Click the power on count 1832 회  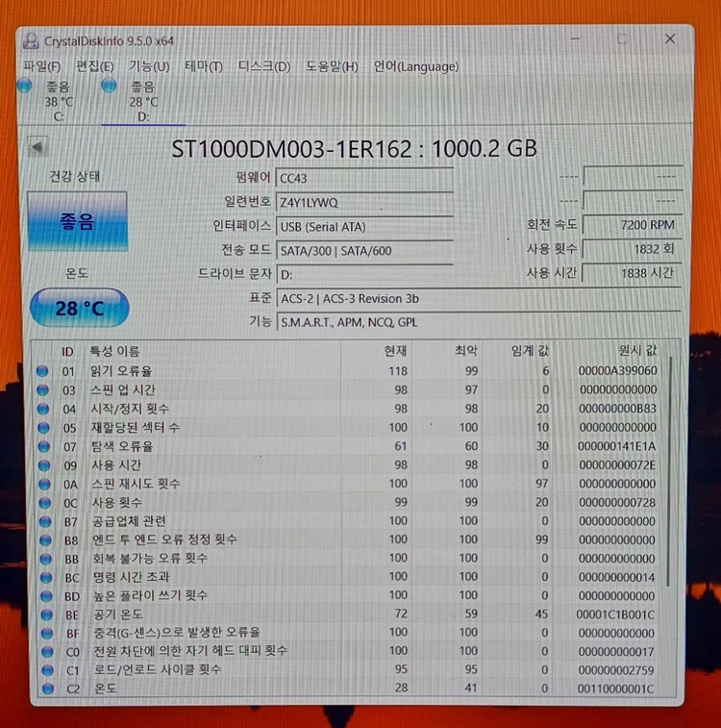[x=632, y=249]
